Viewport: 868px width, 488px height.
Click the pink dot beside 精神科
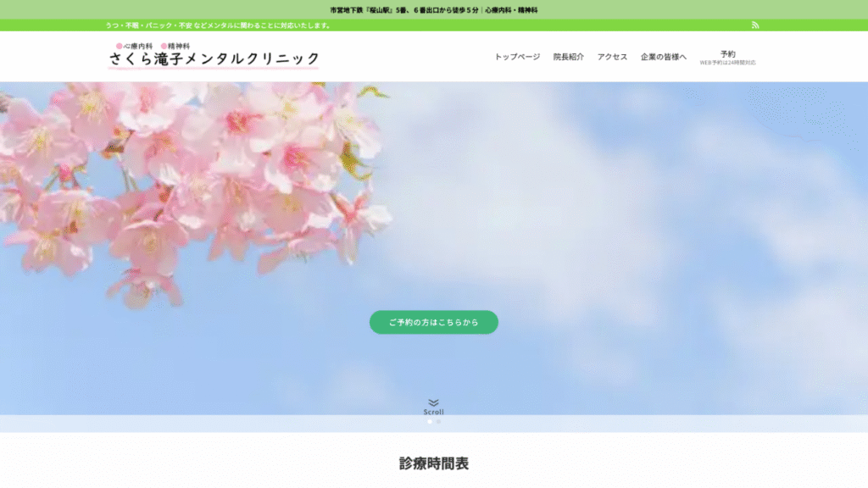tap(164, 46)
